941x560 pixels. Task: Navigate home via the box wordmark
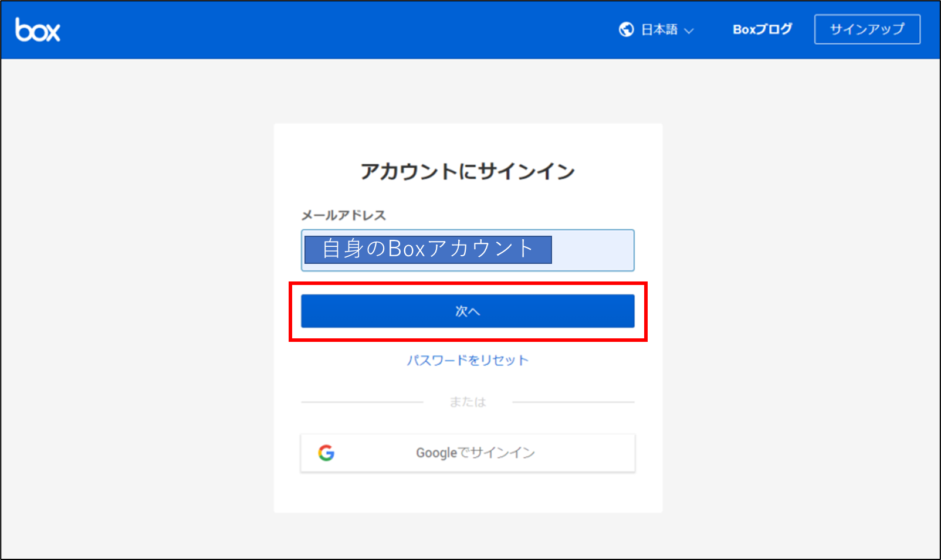[37, 30]
